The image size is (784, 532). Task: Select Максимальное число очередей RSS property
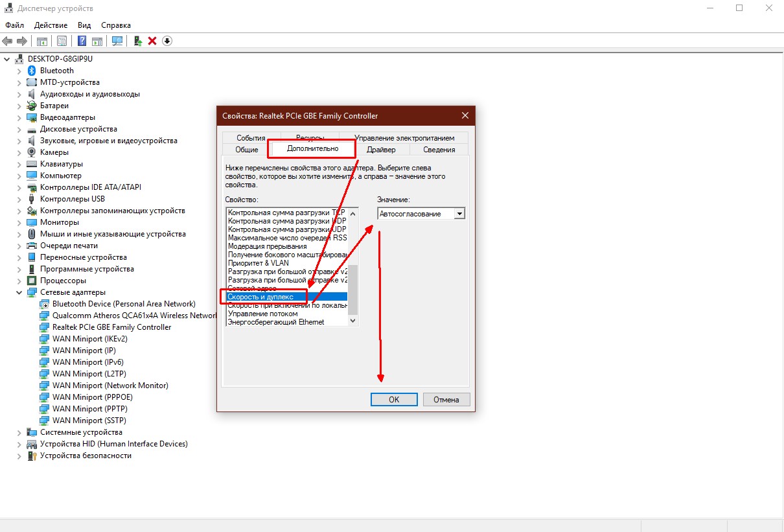coord(287,238)
